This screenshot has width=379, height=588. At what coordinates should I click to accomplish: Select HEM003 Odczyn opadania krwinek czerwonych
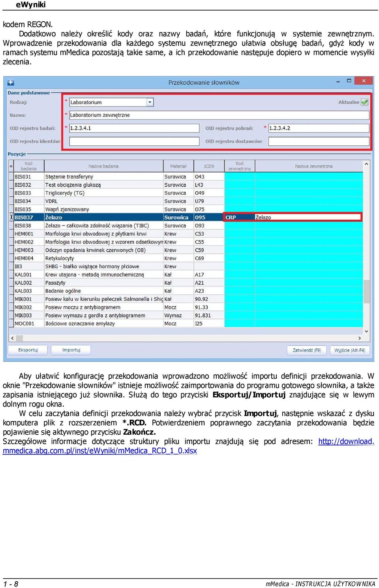point(186,250)
